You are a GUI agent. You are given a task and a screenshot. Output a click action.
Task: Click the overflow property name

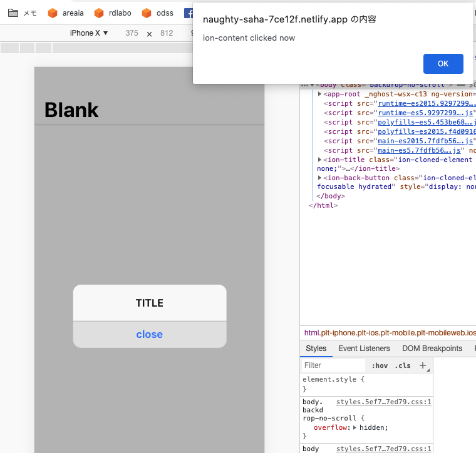(330, 427)
